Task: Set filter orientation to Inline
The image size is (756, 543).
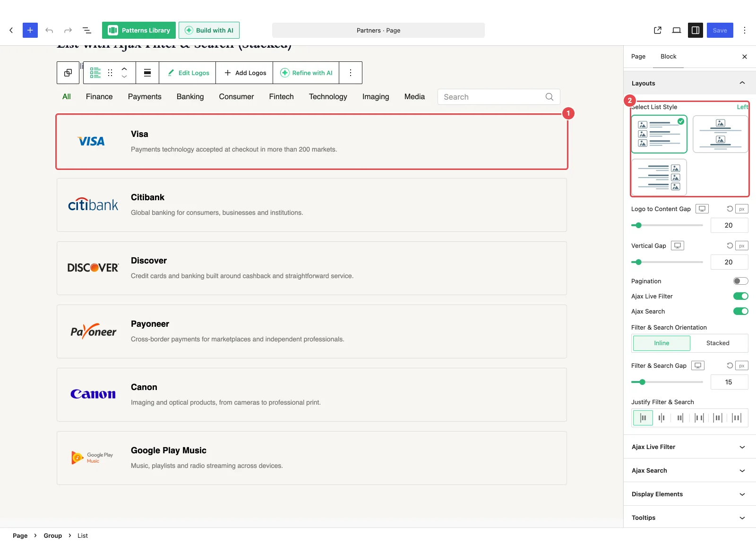Action: (661, 343)
